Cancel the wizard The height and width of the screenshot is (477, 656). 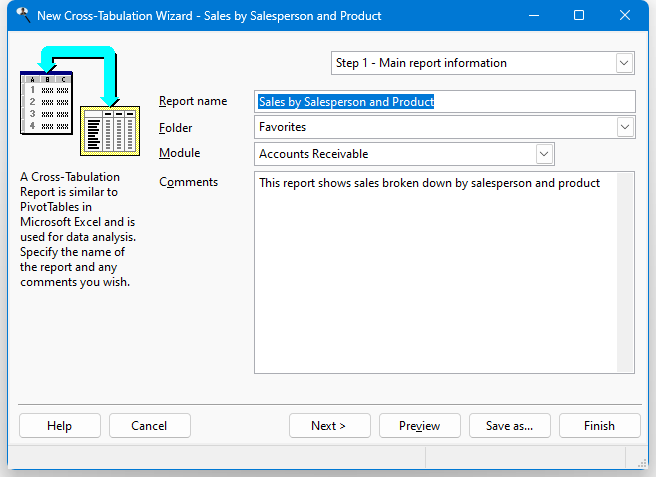pyautogui.click(x=150, y=426)
